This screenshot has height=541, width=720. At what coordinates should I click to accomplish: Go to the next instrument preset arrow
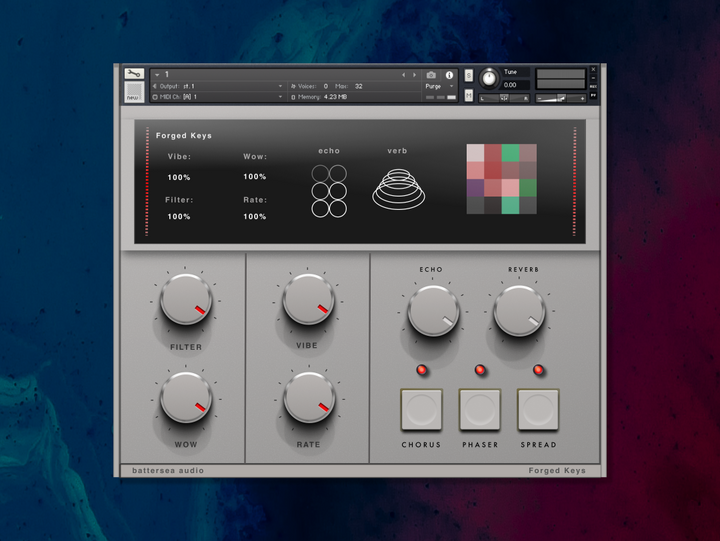click(414, 75)
